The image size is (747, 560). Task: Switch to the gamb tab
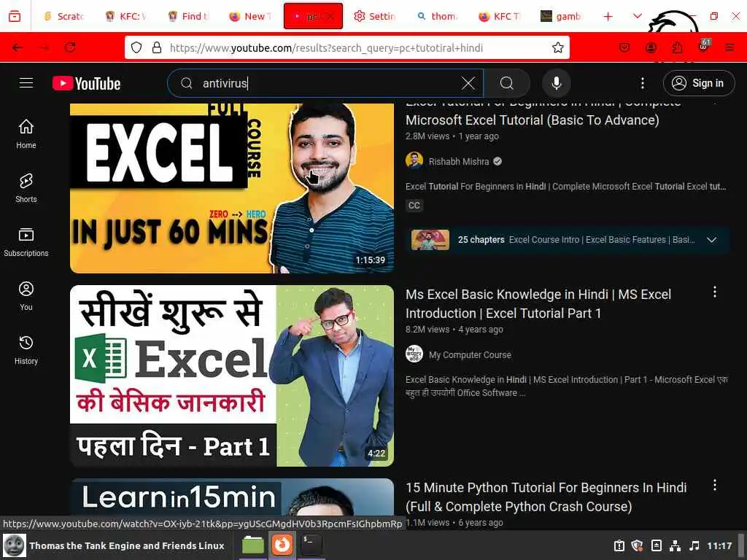point(561,16)
